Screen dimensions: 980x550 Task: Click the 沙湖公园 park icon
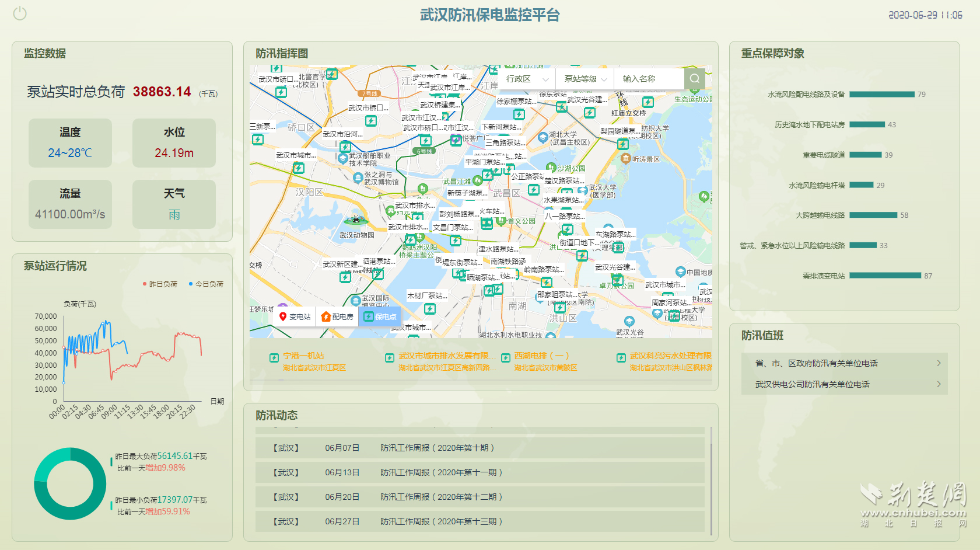pyautogui.click(x=550, y=168)
